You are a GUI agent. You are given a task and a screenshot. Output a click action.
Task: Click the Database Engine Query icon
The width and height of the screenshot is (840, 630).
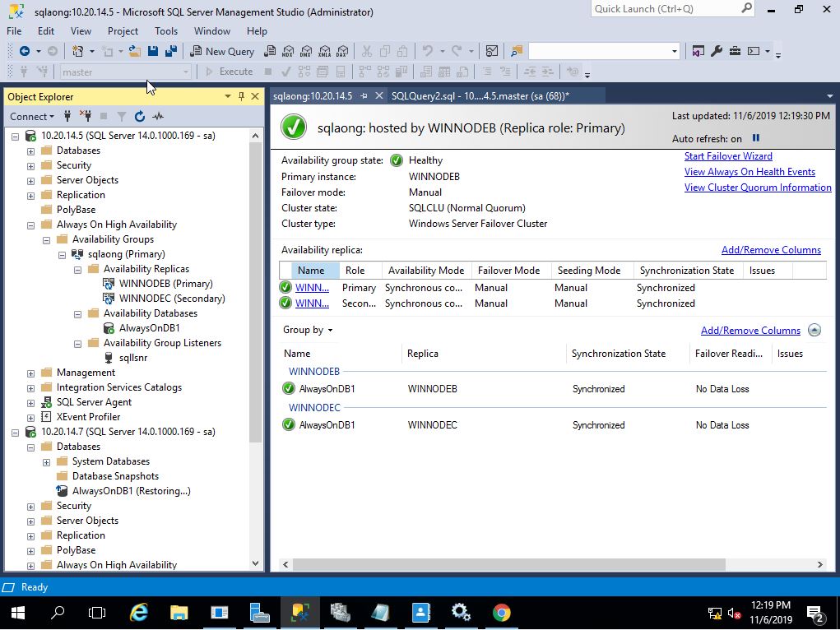point(271,51)
